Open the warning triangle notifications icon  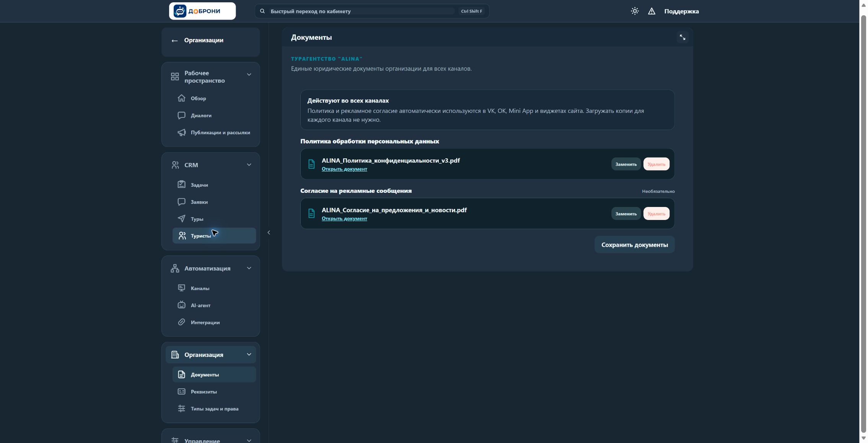point(651,11)
